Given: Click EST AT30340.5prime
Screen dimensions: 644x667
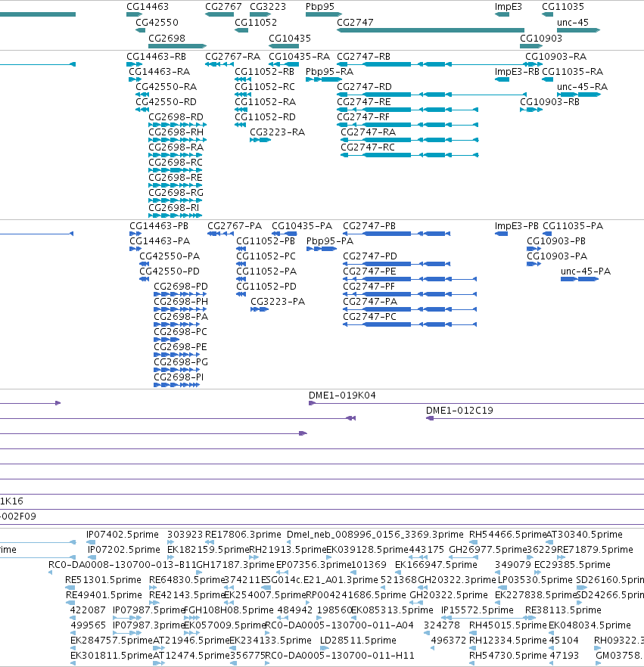Looking at the screenshot, I should pos(584,535).
